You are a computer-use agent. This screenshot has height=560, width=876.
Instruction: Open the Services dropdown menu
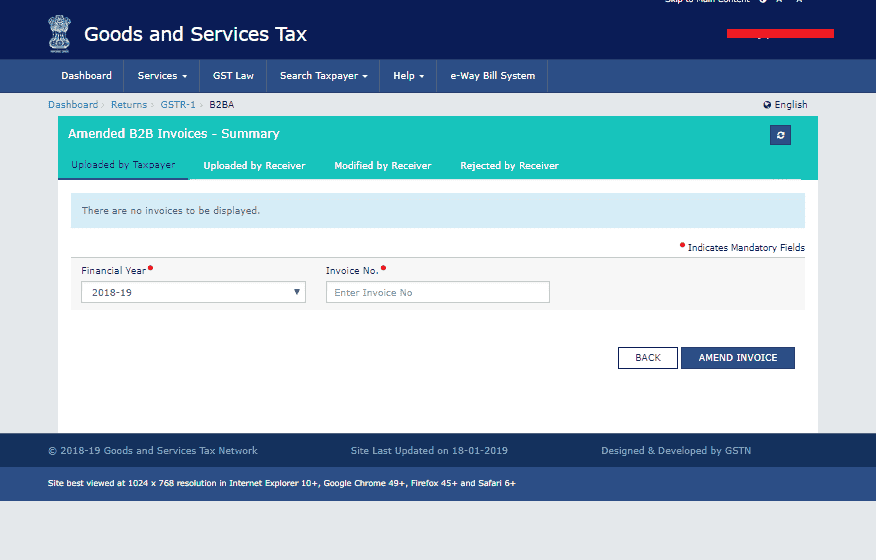point(162,76)
